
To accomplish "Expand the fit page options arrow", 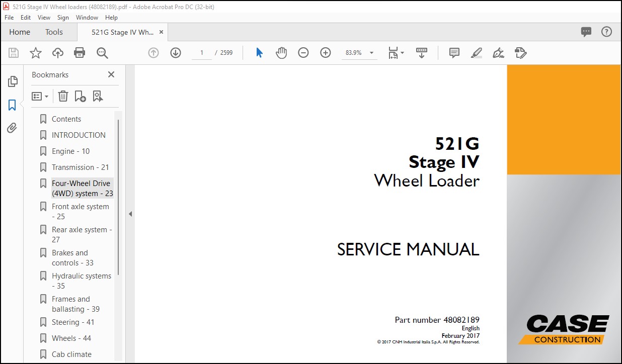I will (x=402, y=53).
